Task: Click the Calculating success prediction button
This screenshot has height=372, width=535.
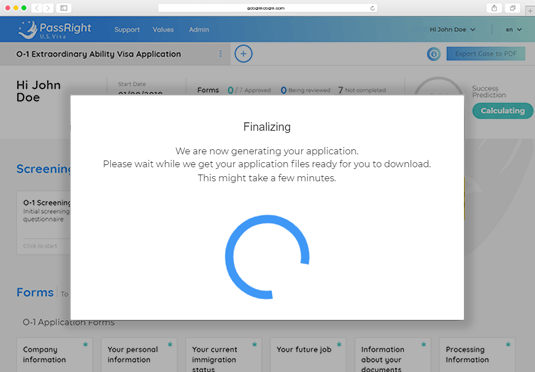Action: 502,111
